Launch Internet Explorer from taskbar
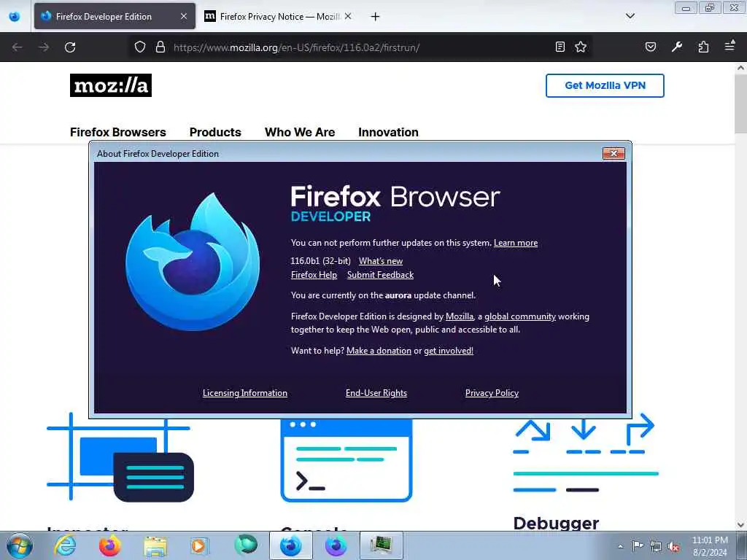The image size is (747, 560). pyautogui.click(x=65, y=545)
